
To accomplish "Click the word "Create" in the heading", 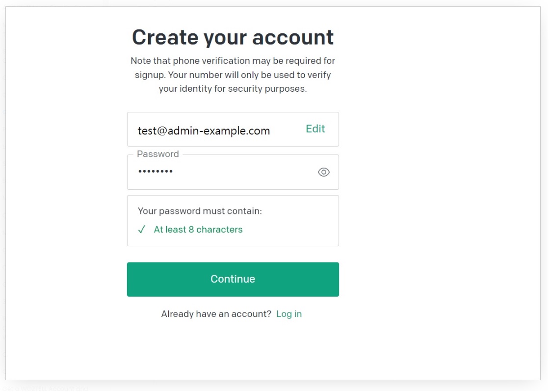I will point(164,37).
